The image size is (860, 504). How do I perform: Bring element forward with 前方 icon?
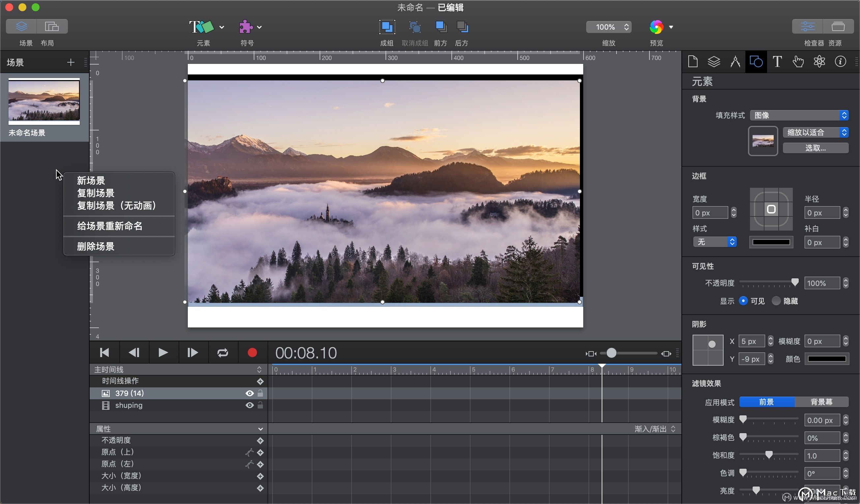pyautogui.click(x=441, y=27)
